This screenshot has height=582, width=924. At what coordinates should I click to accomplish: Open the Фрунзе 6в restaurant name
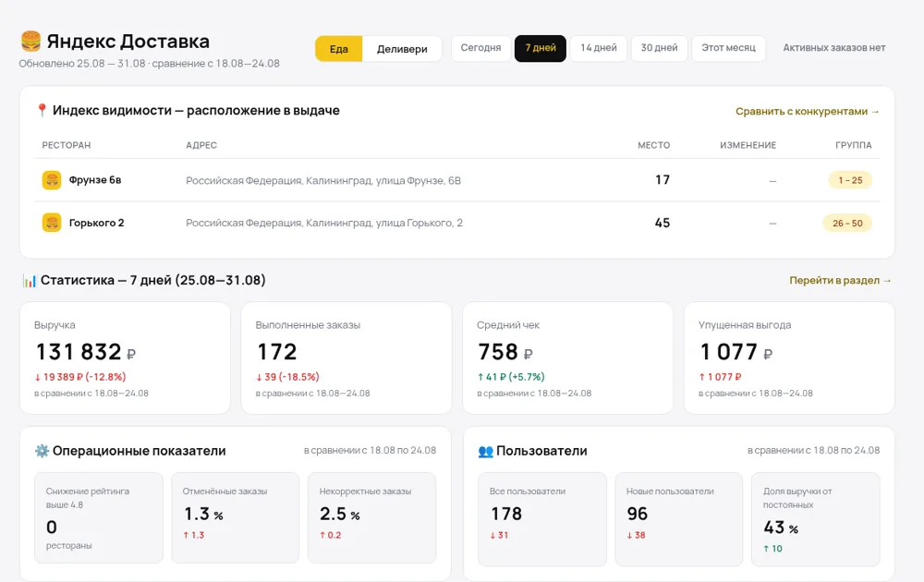point(95,180)
